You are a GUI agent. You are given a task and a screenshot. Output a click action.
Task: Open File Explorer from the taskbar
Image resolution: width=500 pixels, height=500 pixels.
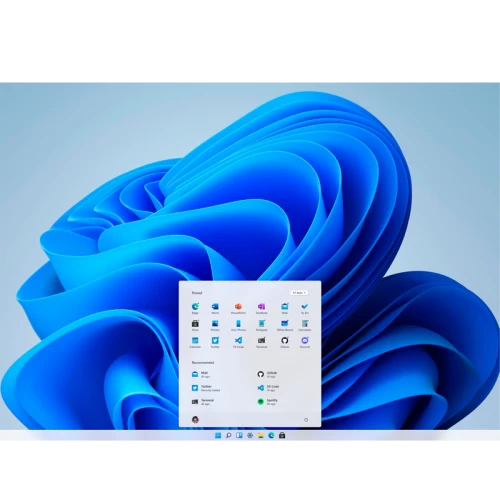tap(261, 435)
